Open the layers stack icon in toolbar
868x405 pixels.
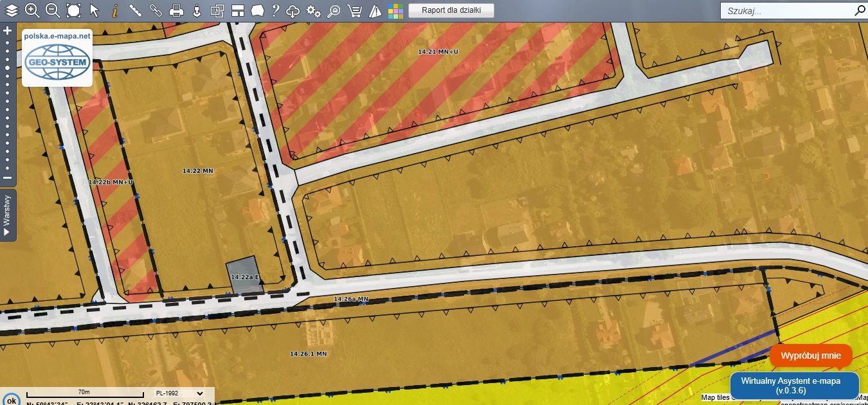click(12, 10)
